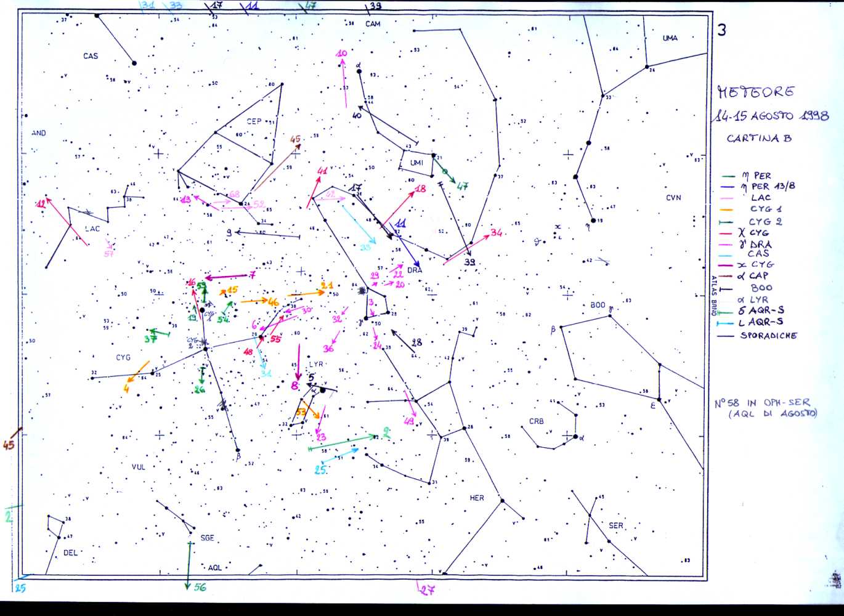Click the handwritten METEORE title

[756, 92]
